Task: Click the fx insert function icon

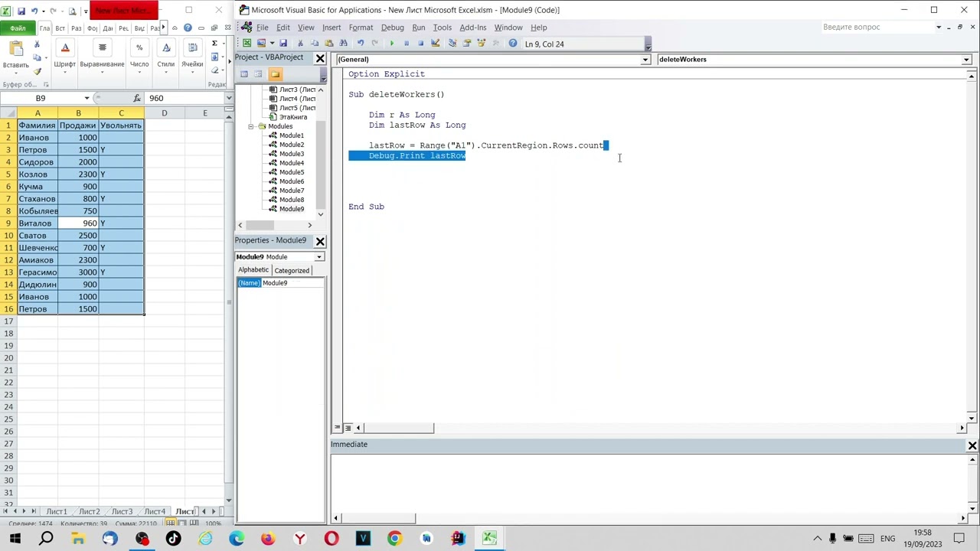Action: click(136, 98)
